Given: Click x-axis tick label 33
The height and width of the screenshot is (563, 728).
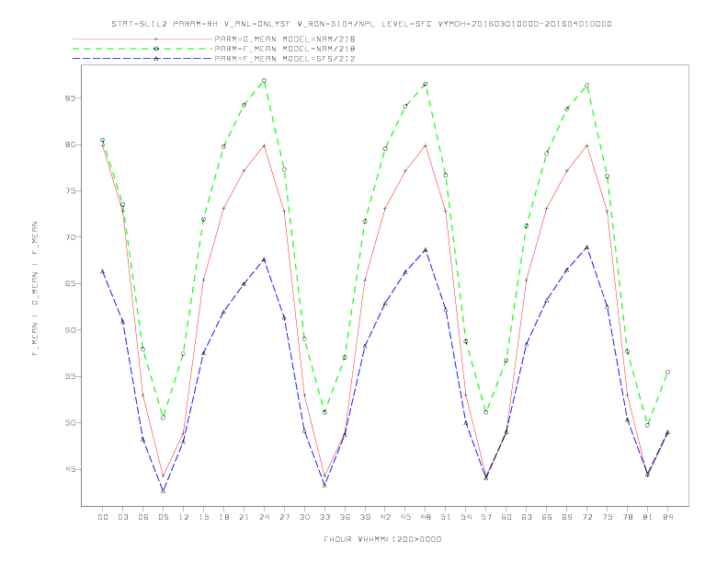Looking at the screenshot, I should point(324,517).
